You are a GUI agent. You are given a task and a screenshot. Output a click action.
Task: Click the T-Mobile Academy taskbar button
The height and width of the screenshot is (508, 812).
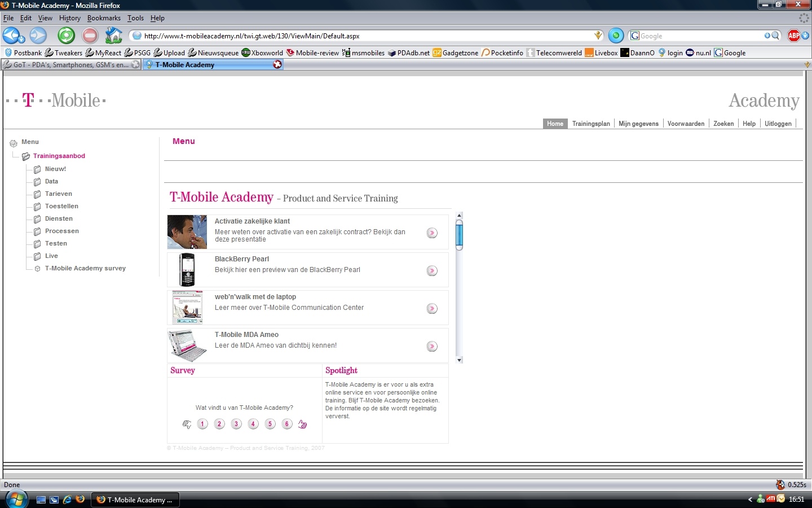[135, 500]
